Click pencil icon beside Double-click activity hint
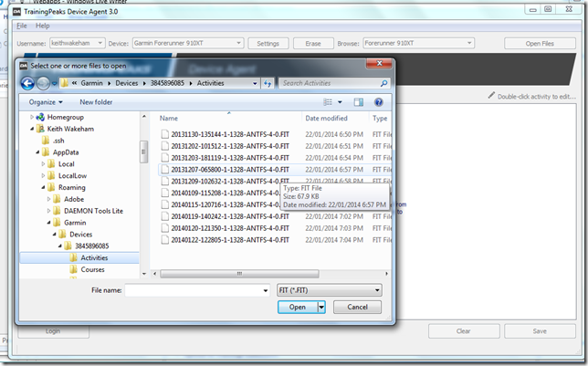Screen dimensions: 588x366 [x=491, y=96]
